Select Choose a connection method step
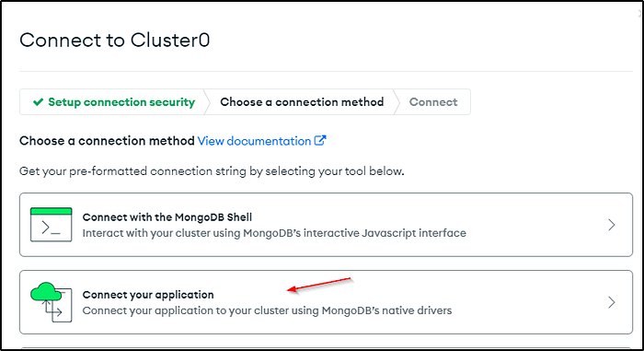 click(x=302, y=102)
